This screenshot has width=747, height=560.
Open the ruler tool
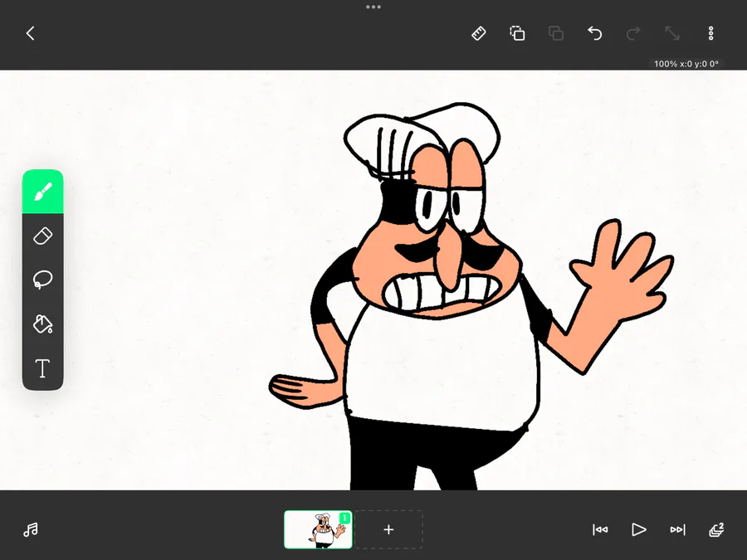point(478,33)
